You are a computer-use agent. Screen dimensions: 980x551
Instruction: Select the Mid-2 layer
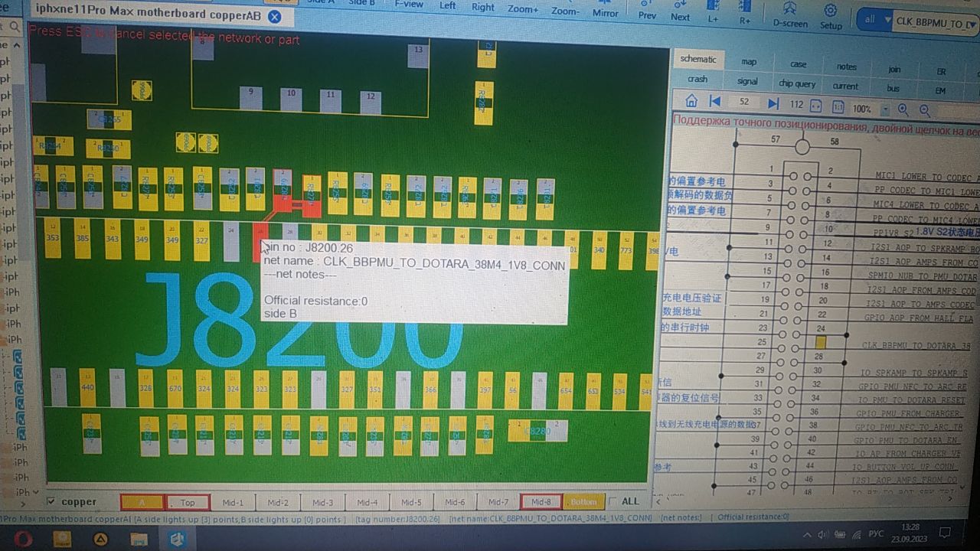pyautogui.click(x=278, y=502)
